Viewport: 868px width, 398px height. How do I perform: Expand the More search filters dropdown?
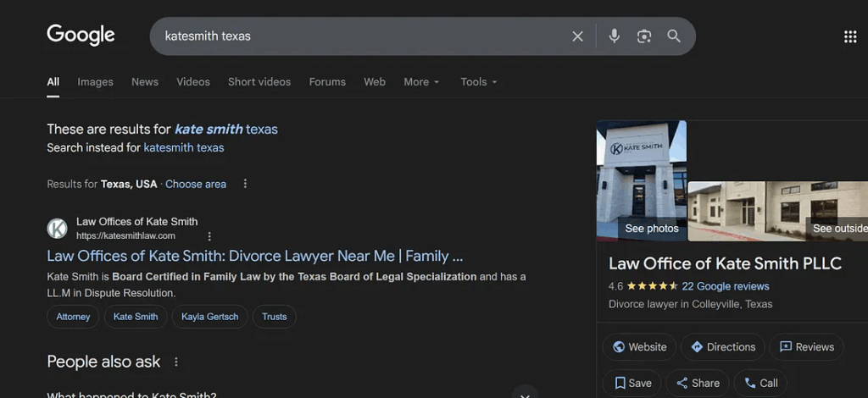[x=421, y=82]
